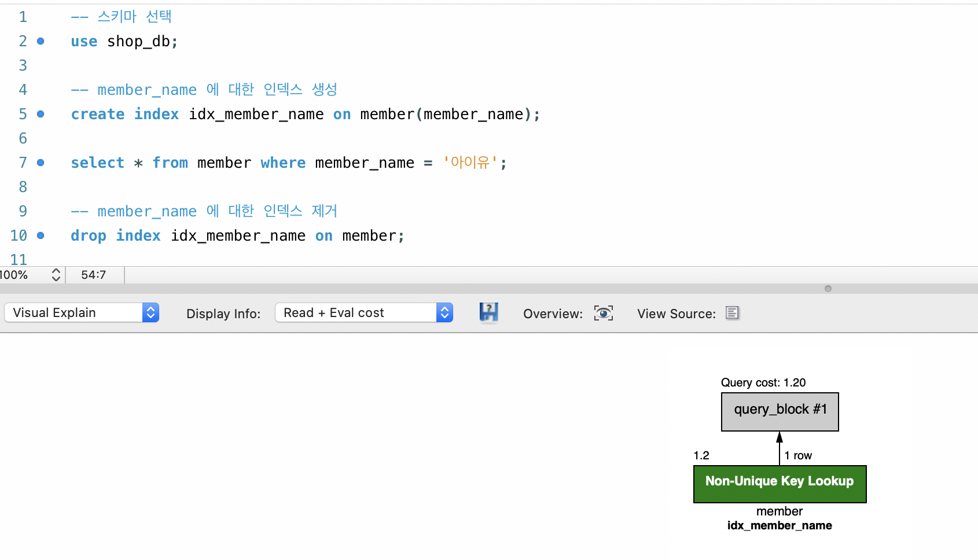Click the 'use shop_db;' statement
978x560 pixels.
(124, 42)
